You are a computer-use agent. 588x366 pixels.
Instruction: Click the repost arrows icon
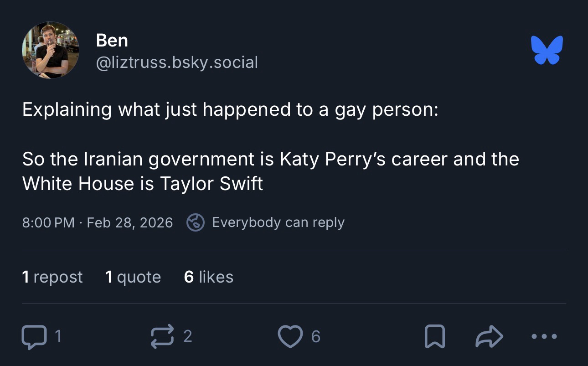click(x=162, y=336)
